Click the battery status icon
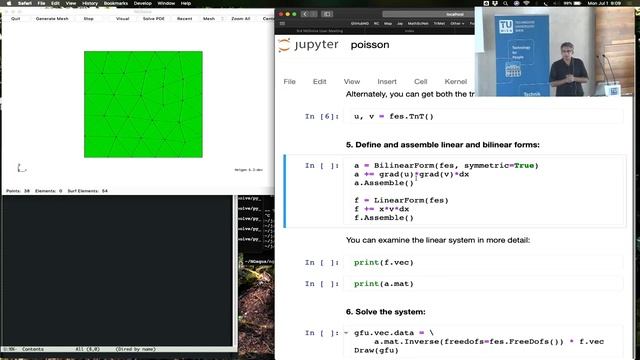This screenshot has width=640, height=360. click(577, 3)
